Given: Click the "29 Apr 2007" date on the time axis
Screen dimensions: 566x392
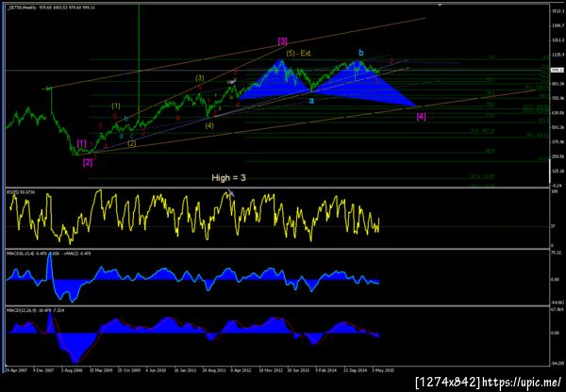Looking at the screenshot, I should (15, 370).
